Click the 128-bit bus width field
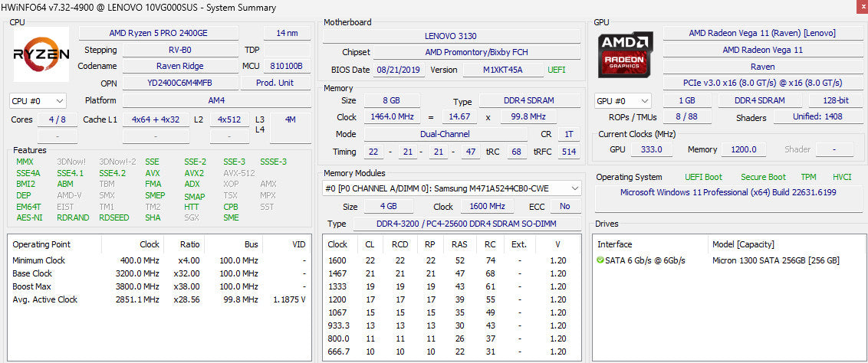This screenshot has width=868, height=363. click(x=834, y=100)
